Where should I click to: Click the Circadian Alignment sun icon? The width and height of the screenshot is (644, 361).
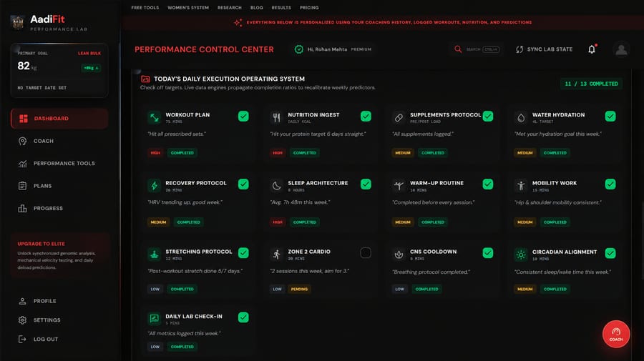tap(521, 254)
